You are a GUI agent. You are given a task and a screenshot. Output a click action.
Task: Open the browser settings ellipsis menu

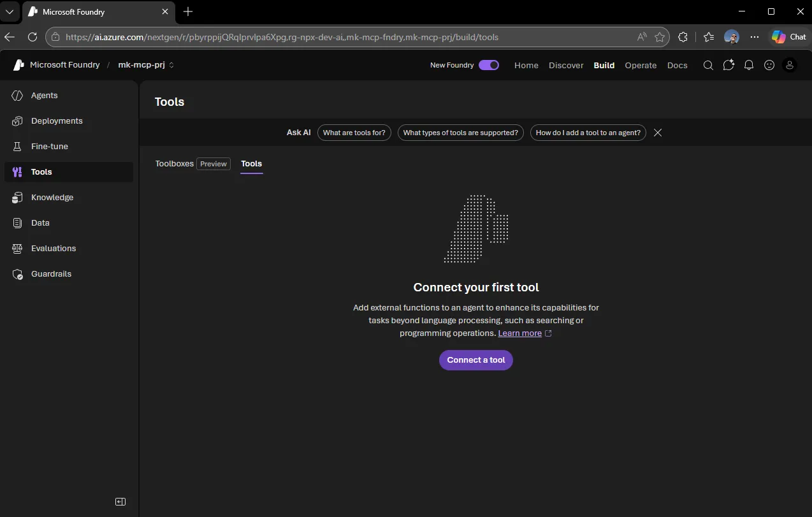point(755,37)
